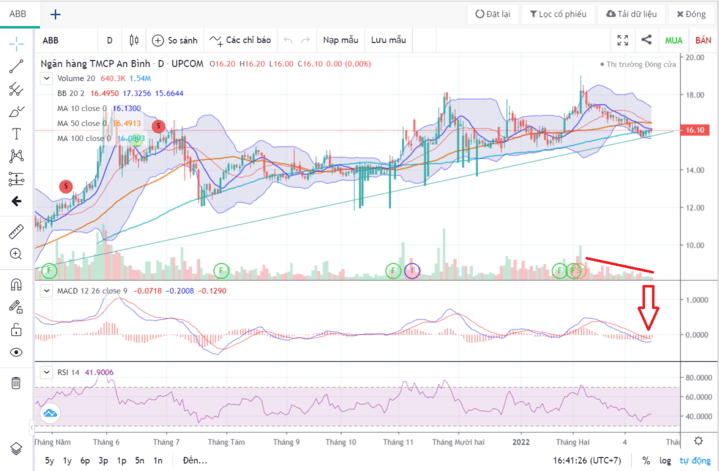Toggle percent scale mode

tap(646, 460)
